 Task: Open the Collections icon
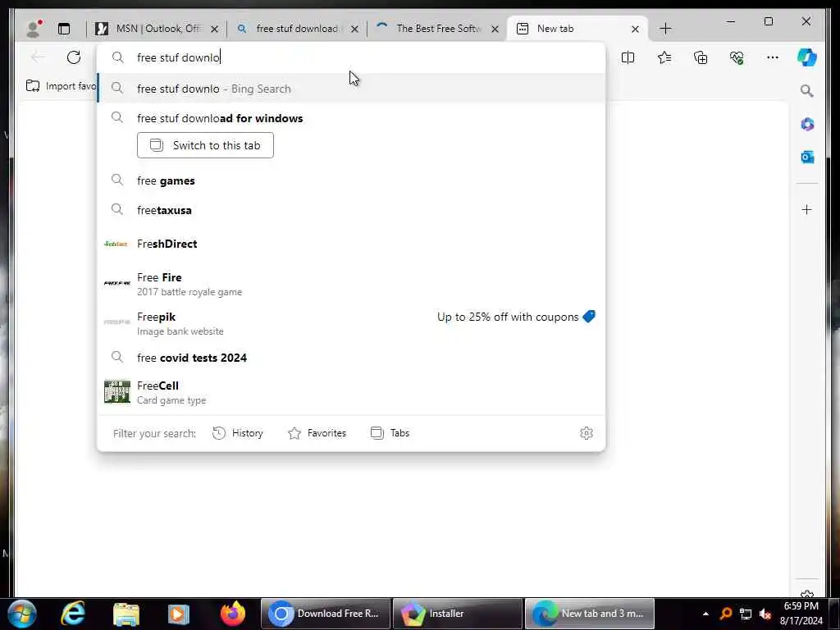pos(701,57)
